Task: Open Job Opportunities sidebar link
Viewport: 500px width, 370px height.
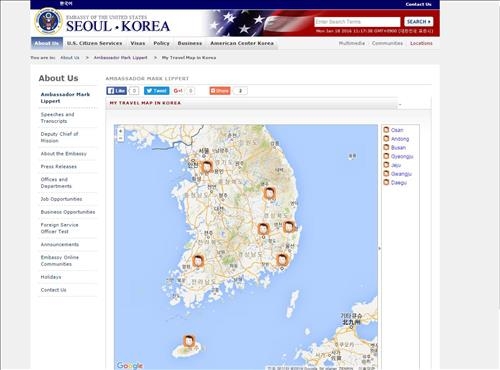Action: tap(61, 199)
